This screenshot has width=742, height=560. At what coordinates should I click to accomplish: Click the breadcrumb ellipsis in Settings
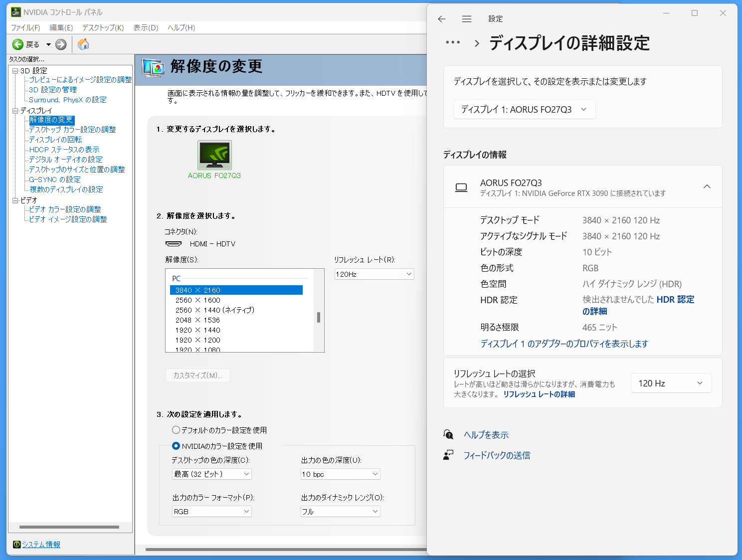coord(453,42)
